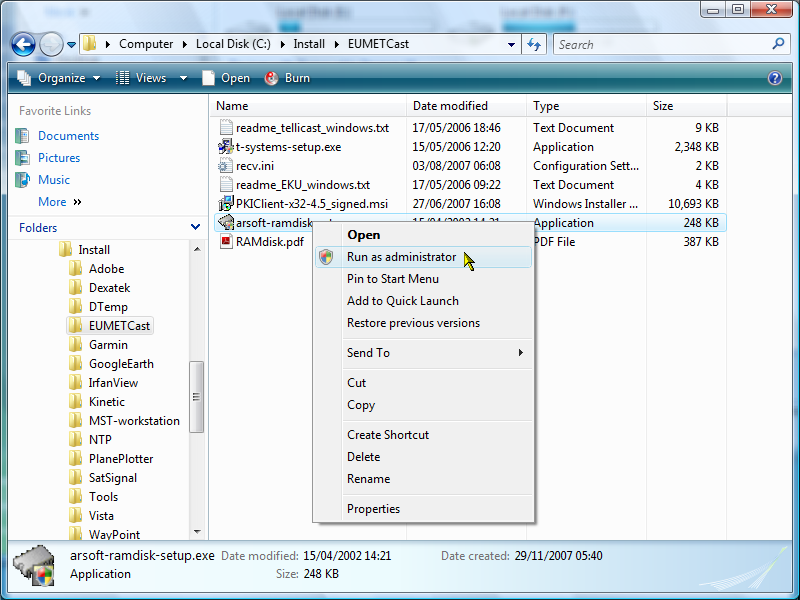Select recv.ini configuration file icon
Image resolution: width=800 pixels, height=600 pixels.
[x=226, y=166]
